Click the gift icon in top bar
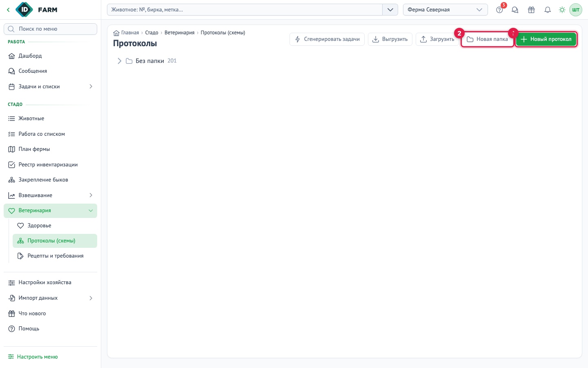The image size is (588, 368). point(531,10)
